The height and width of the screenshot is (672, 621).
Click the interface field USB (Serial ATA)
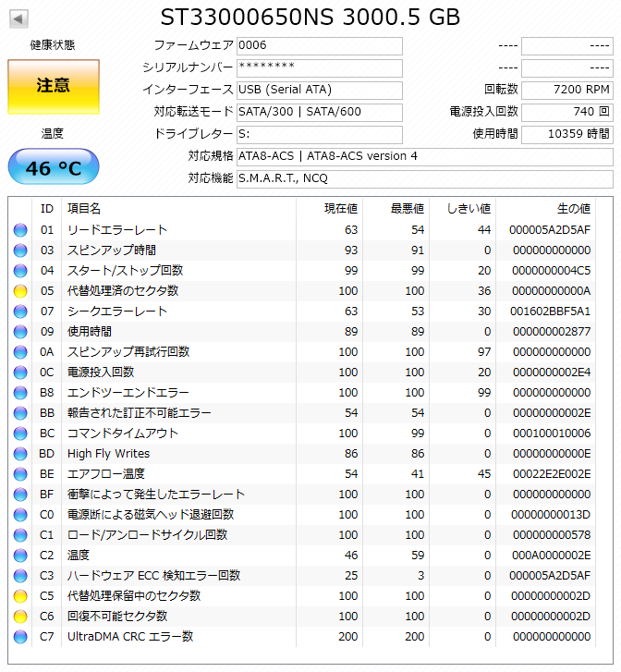click(320, 90)
